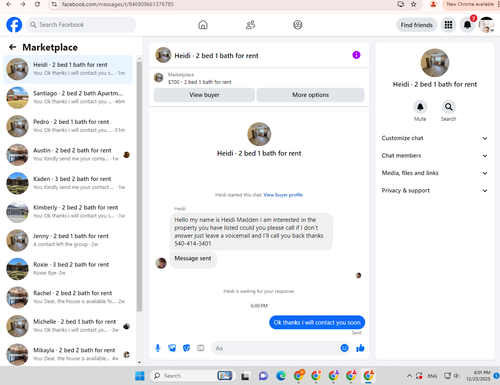Open Microsoft Edge from taskbar

(x=281, y=376)
